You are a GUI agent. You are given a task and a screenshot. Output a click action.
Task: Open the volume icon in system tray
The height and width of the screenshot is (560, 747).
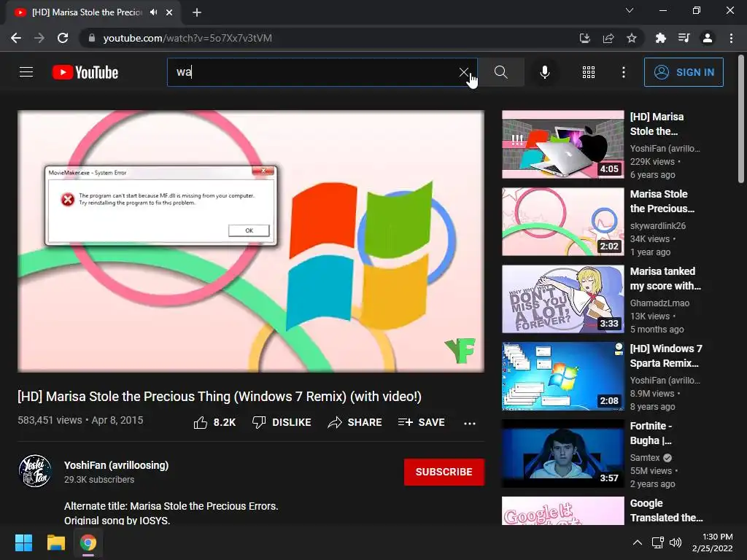tap(676, 542)
